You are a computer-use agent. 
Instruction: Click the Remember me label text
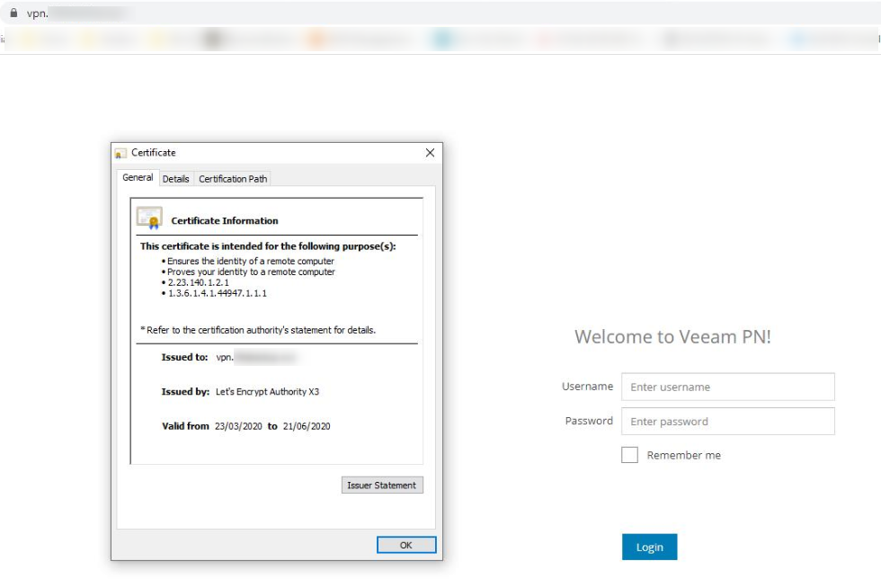click(683, 455)
